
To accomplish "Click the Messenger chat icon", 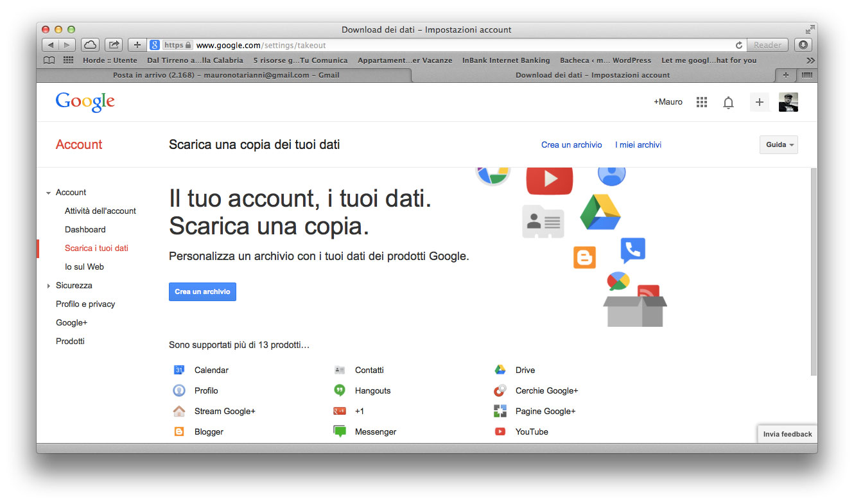I will [x=340, y=431].
